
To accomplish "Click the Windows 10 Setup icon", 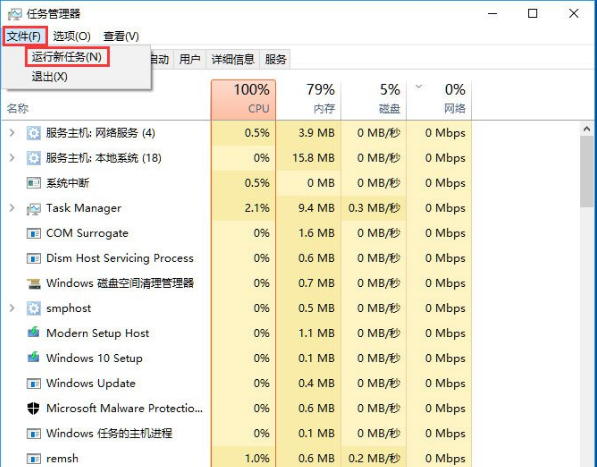I will [x=34, y=358].
